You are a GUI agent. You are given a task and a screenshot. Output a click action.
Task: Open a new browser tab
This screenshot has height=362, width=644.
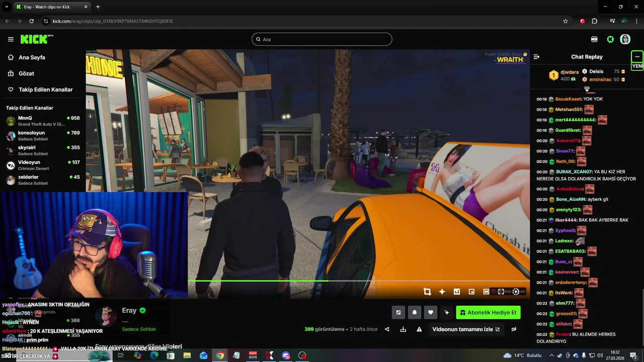tap(98, 7)
